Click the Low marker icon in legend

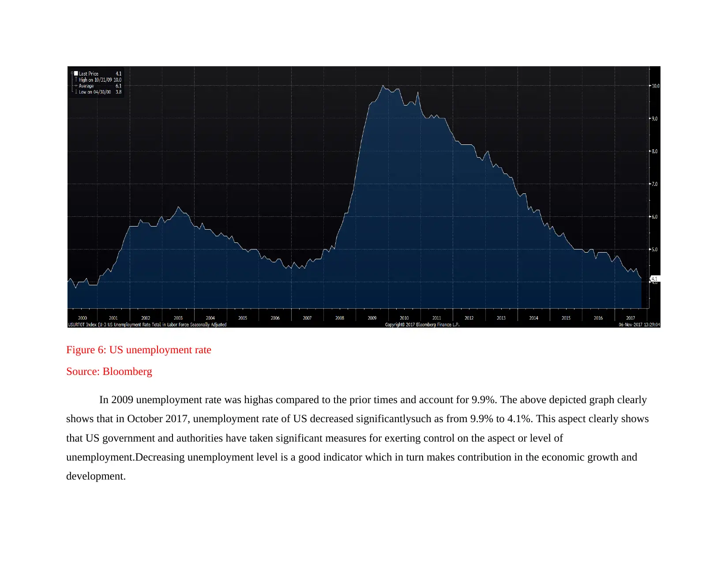tap(76, 92)
